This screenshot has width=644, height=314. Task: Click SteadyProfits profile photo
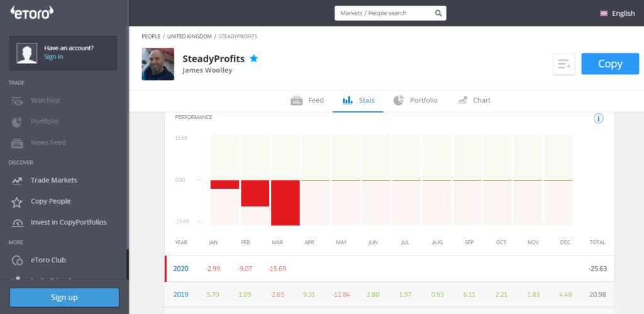tap(158, 64)
